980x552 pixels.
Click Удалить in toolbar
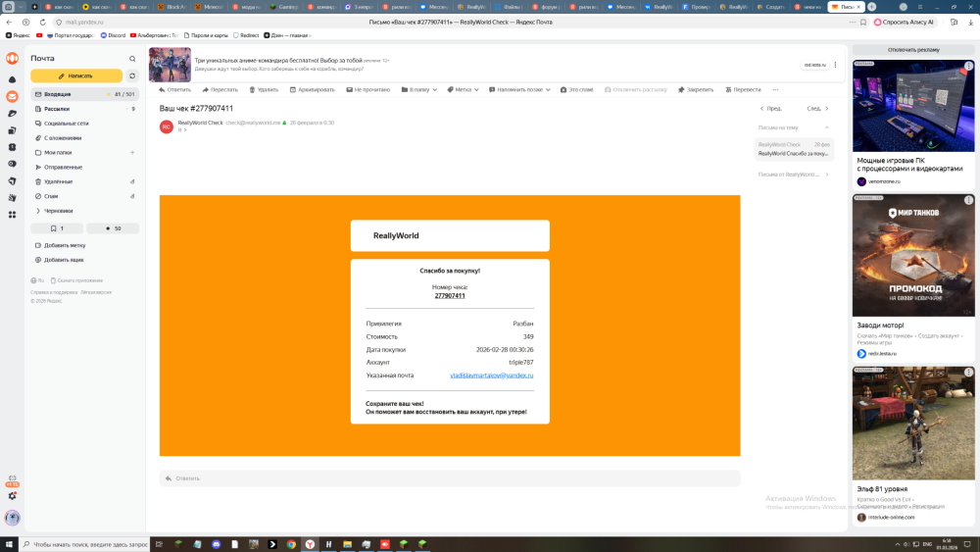(x=264, y=90)
